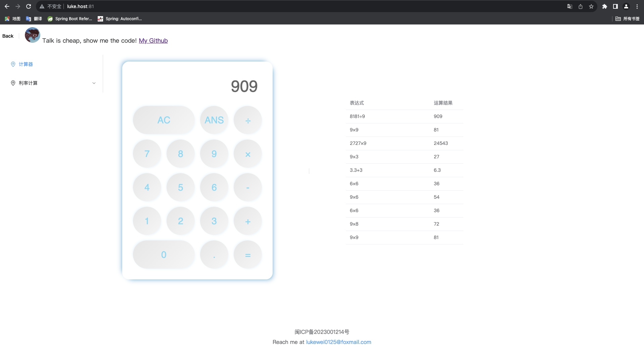644x348 pixels.
Task: Open the browser extensions puzzle icon
Action: point(605,6)
